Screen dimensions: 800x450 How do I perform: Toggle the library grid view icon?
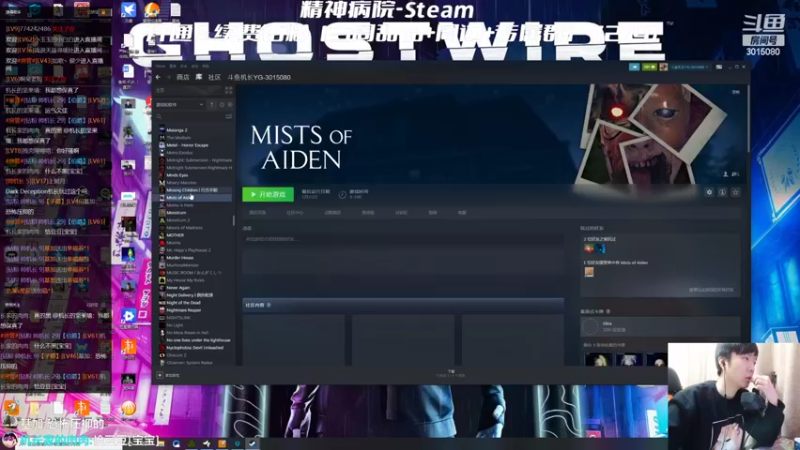tap(229, 90)
